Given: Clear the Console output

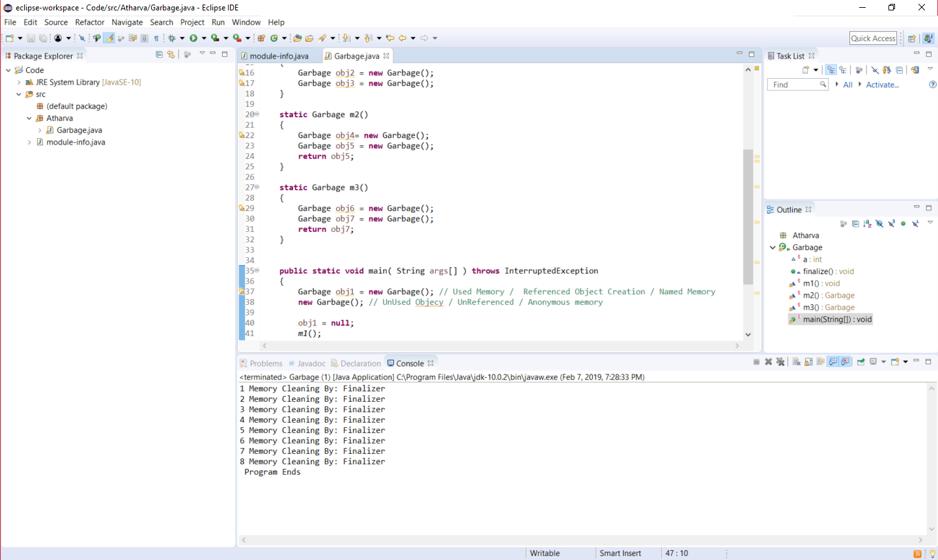Looking at the screenshot, I should [796, 363].
